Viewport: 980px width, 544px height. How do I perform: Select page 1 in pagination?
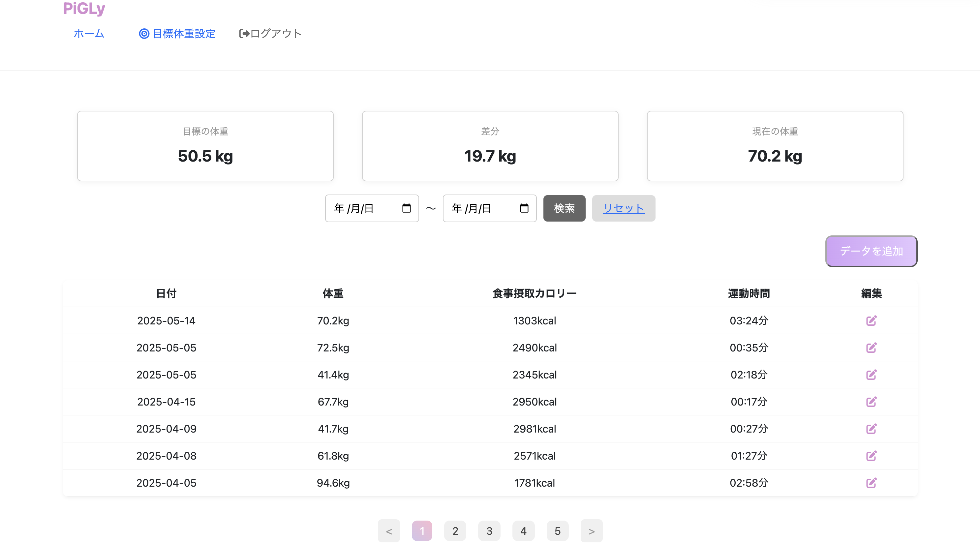(422, 531)
